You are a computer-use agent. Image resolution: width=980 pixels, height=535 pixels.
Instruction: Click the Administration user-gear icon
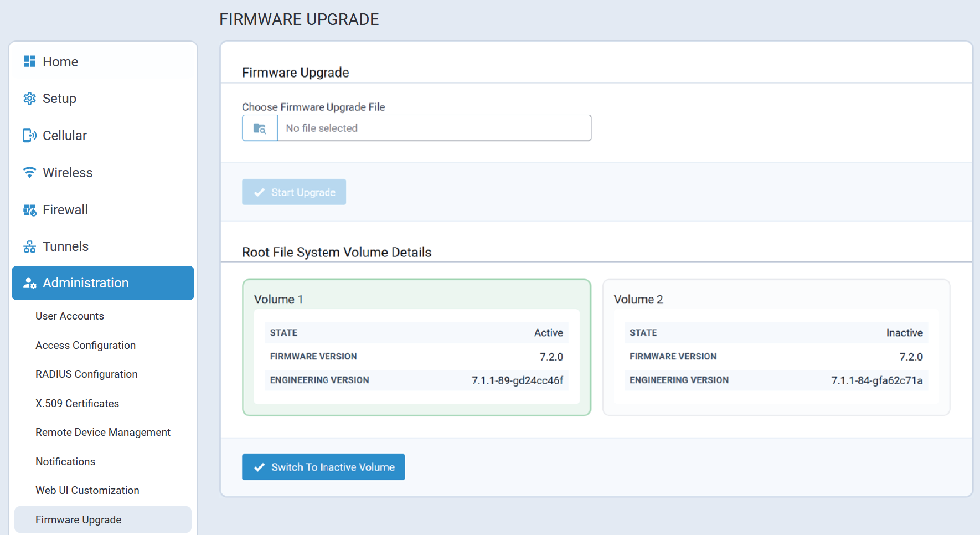29,283
